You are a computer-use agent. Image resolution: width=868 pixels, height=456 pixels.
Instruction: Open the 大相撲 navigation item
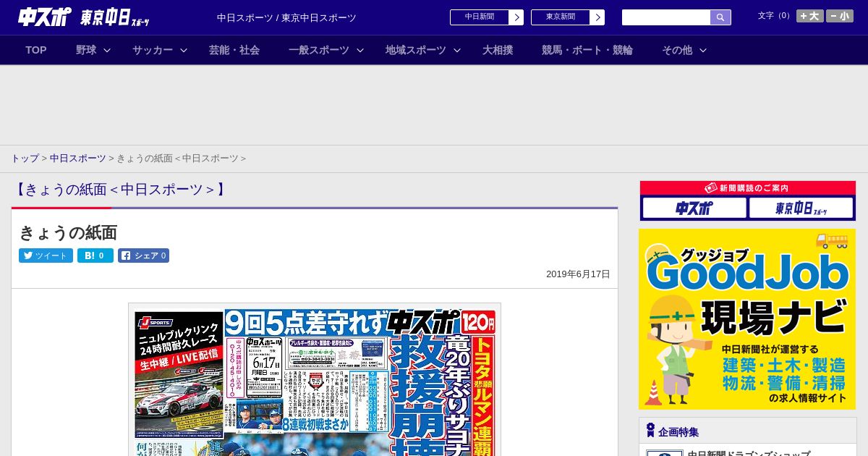coord(498,50)
